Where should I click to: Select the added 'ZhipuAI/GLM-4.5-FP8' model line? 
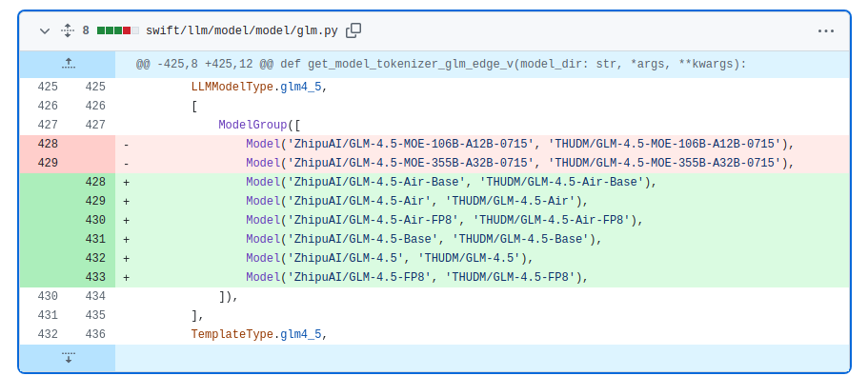coord(482,278)
